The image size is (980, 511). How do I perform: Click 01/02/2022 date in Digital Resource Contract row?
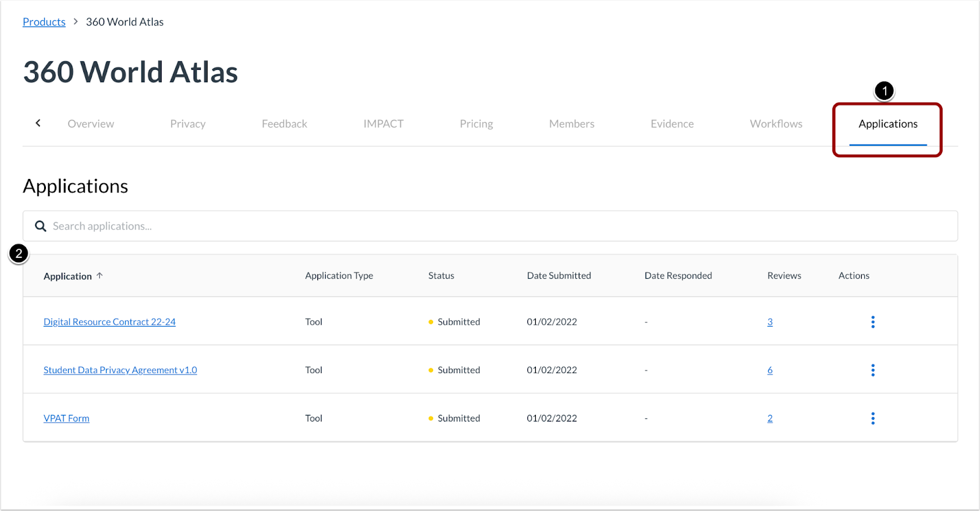[552, 322]
